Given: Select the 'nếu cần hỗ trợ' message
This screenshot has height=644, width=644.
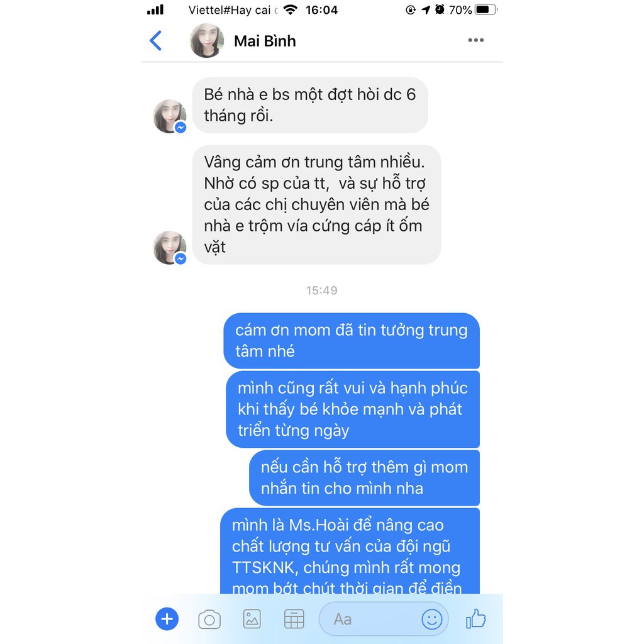Looking at the screenshot, I should click(x=364, y=478).
